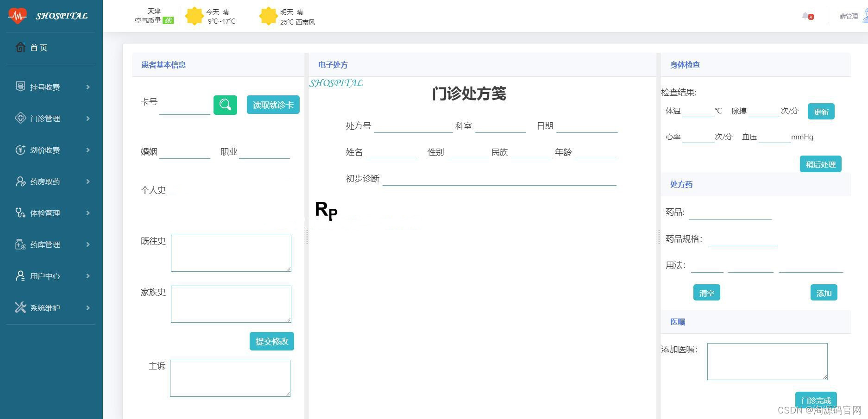The image size is (868, 419).
Task: Focus the 年龄 input field
Action: pyautogui.click(x=596, y=152)
